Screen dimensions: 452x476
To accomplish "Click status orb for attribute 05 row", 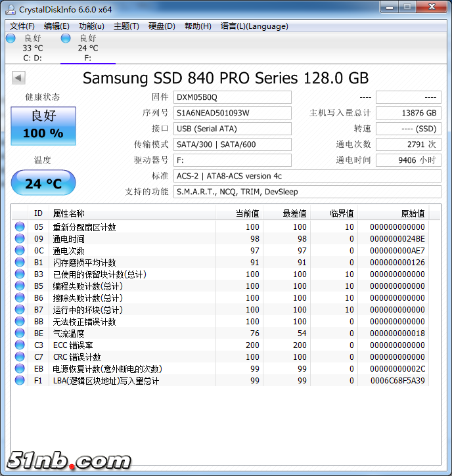I will tap(20, 227).
